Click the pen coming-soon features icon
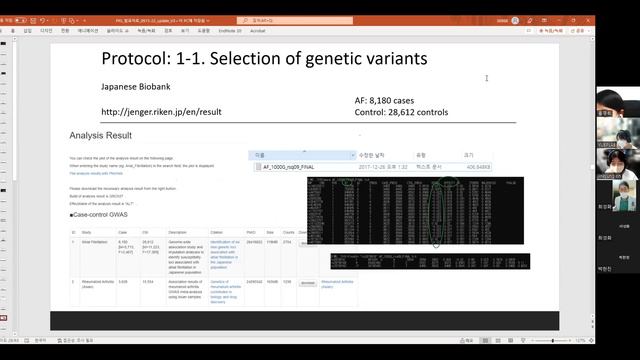 530,20
